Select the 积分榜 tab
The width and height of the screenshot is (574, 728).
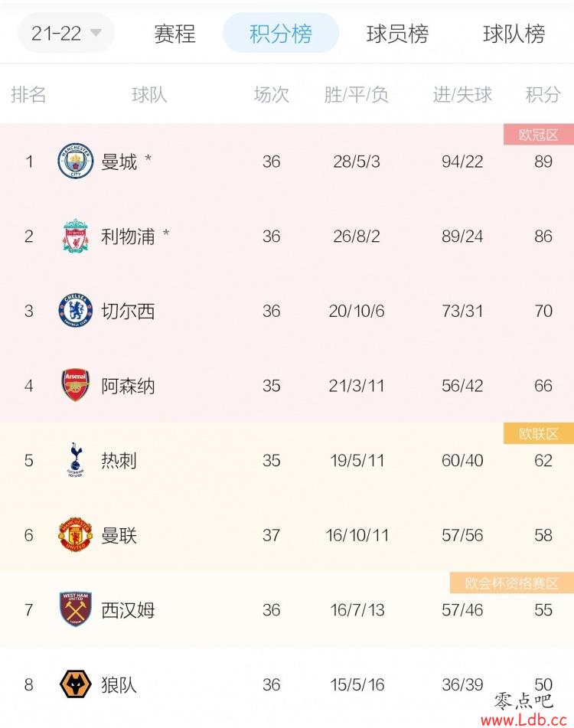281,33
